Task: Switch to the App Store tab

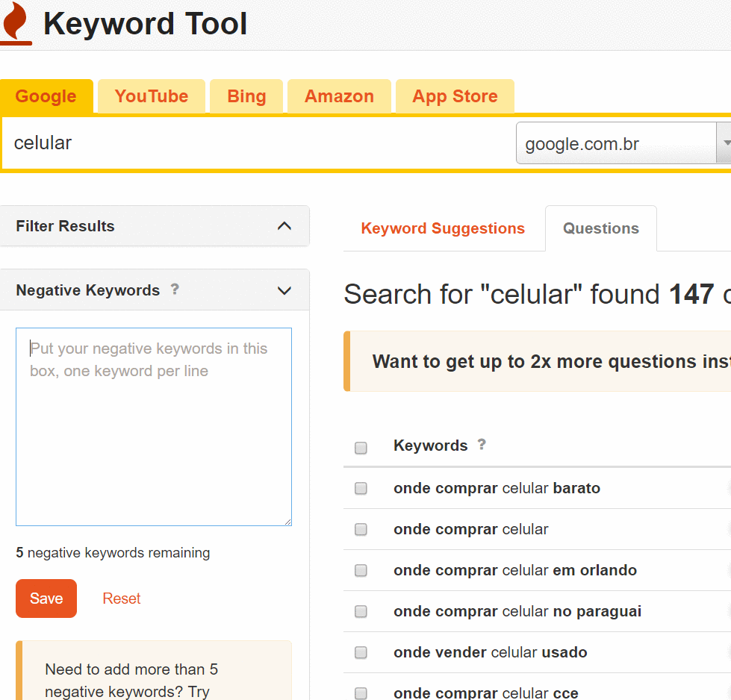Action: click(x=455, y=96)
